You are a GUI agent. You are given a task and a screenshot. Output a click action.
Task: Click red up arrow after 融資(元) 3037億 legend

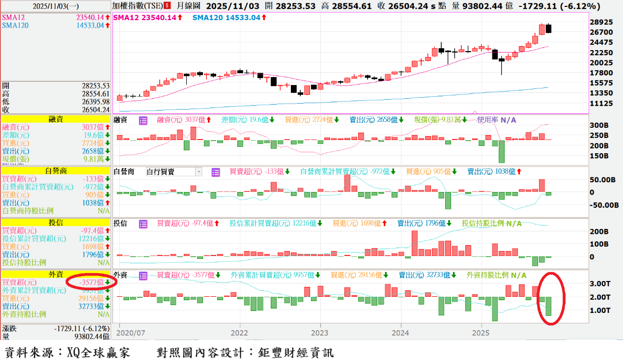coord(208,120)
